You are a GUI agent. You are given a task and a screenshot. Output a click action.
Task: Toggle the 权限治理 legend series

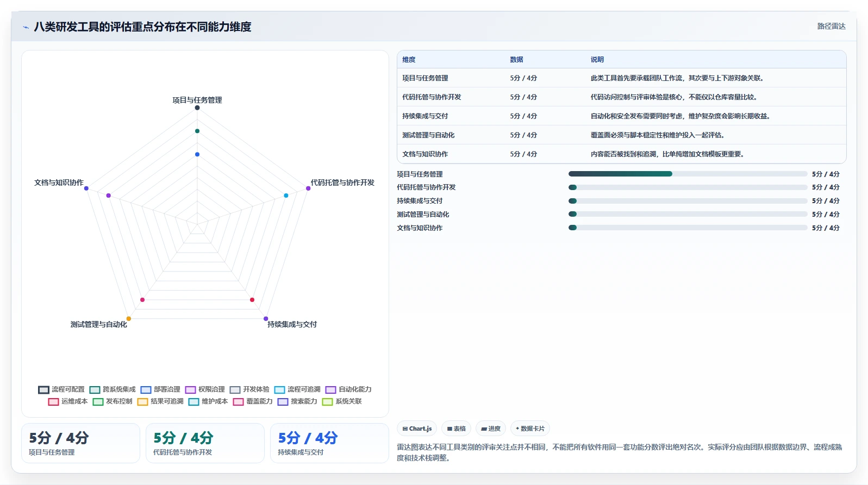coord(205,389)
